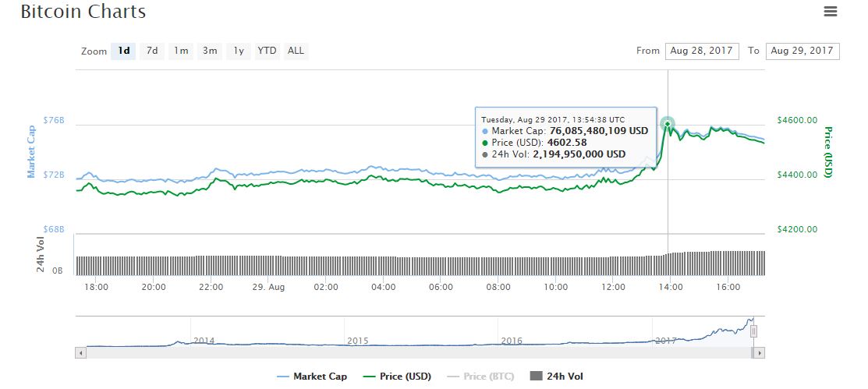868x389 pixels.
Task: Click the 2014 label in navigator
Action: point(204,341)
